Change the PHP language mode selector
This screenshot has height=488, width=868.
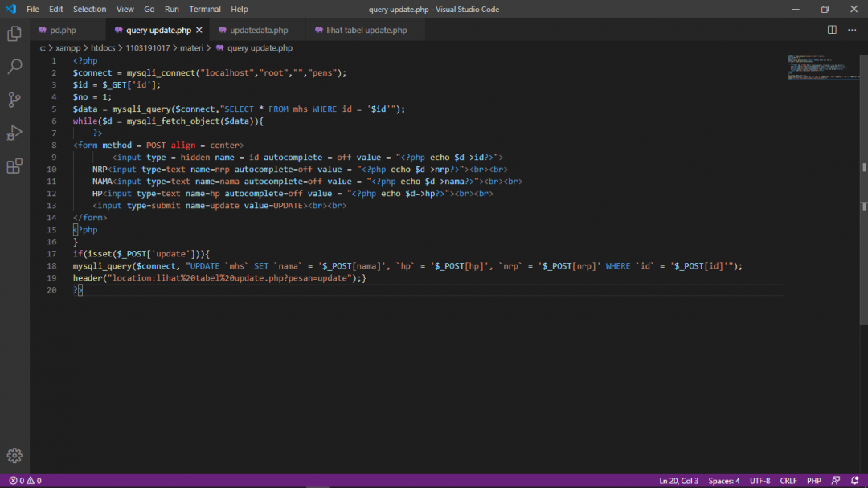(813, 481)
